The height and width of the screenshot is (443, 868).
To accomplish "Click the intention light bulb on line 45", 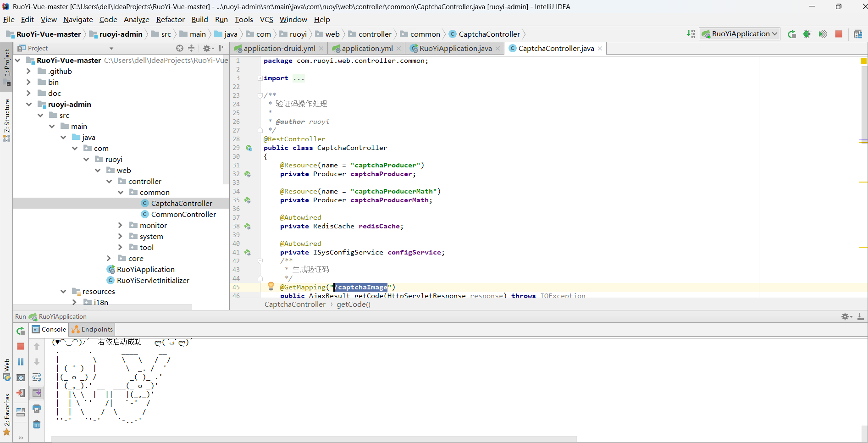I will click(x=271, y=286).
